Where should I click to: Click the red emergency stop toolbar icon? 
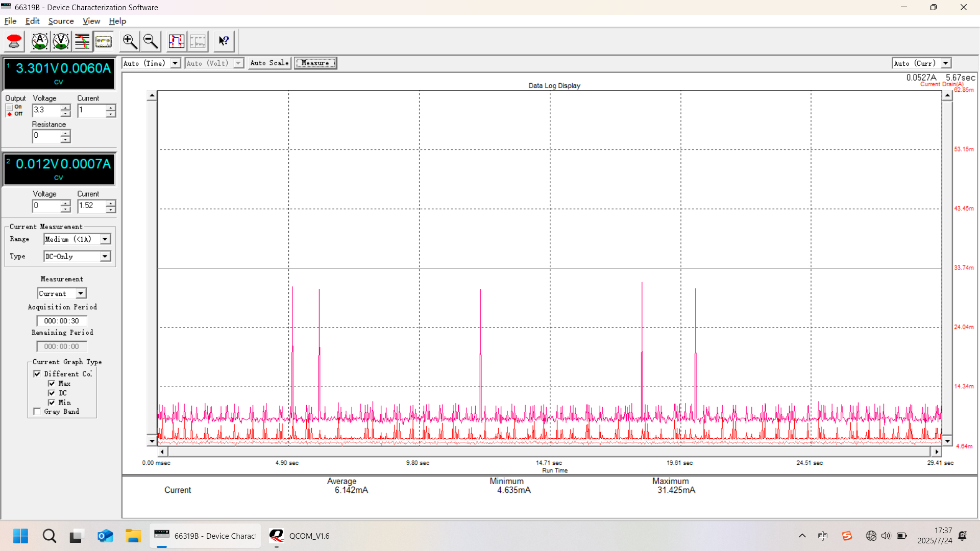point(14,41)
